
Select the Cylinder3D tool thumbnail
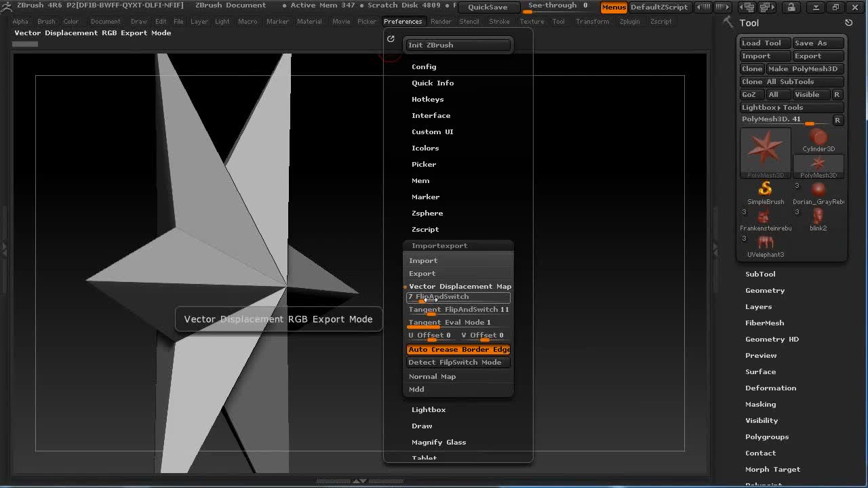click(818, 140)
